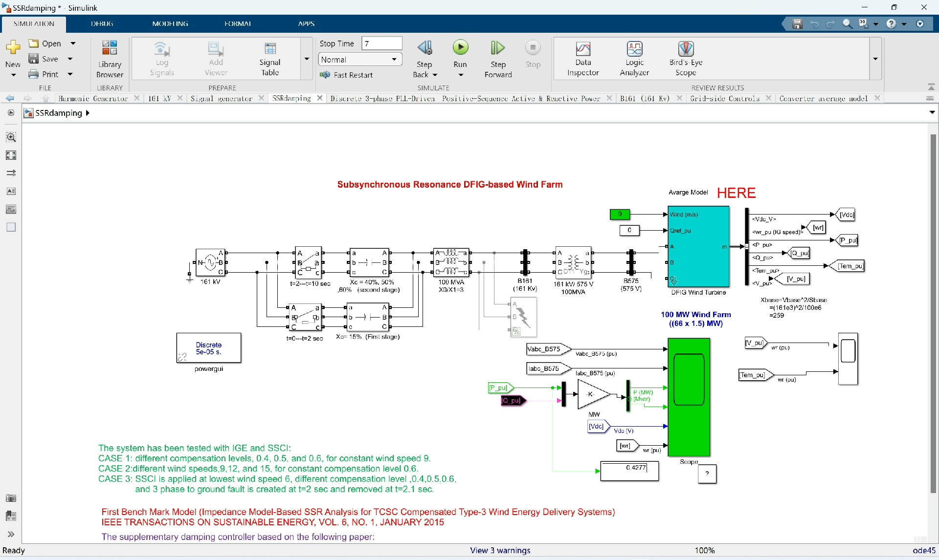The height and width of the screenshot is (560, 939).
Task: Click the View 3 warnings link
Action: point(500,550)
